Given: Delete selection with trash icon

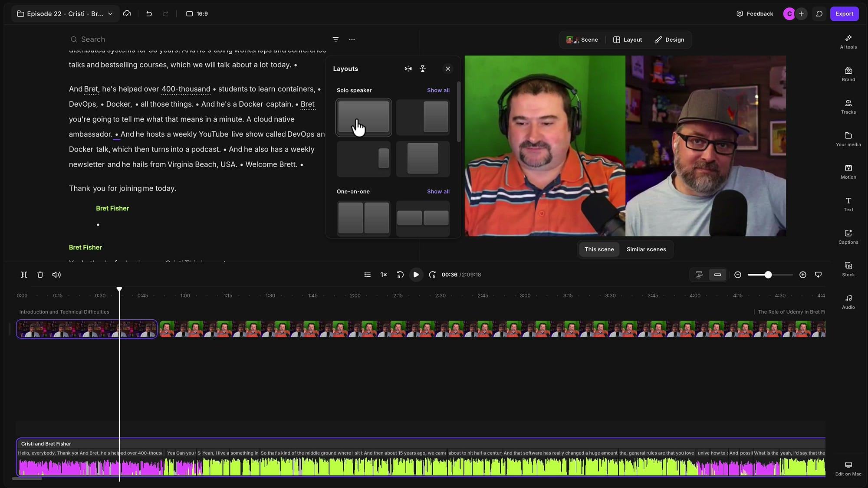Looking at the screenshot, I should pyautogui.click(x=40, y=275).
